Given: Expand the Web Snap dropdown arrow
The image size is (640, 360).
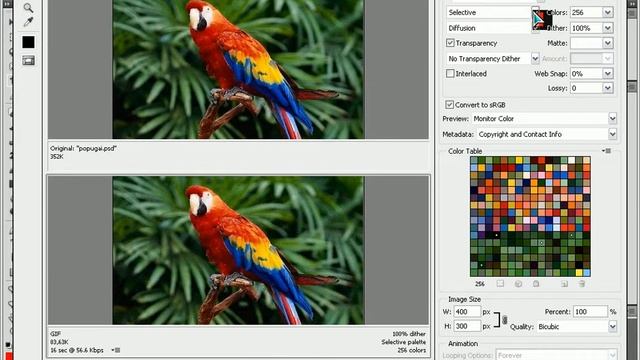Looking at the screenshot, I should point(608,73).
